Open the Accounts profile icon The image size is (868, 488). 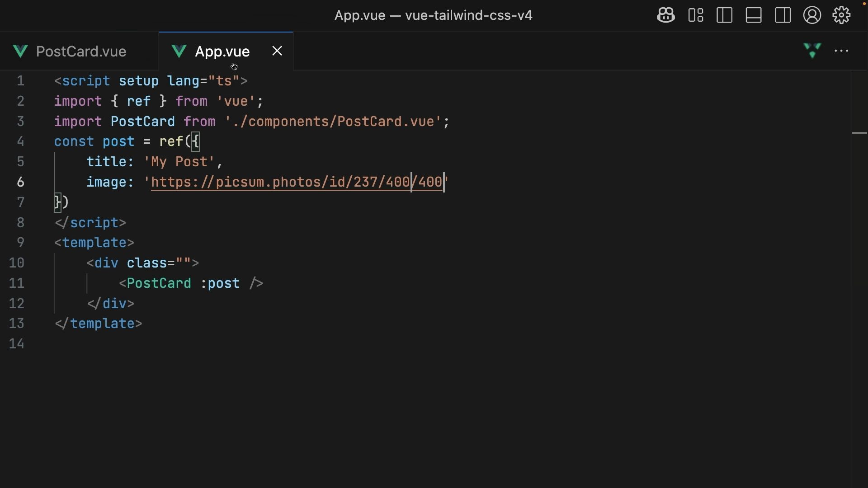tap(812, 15)
